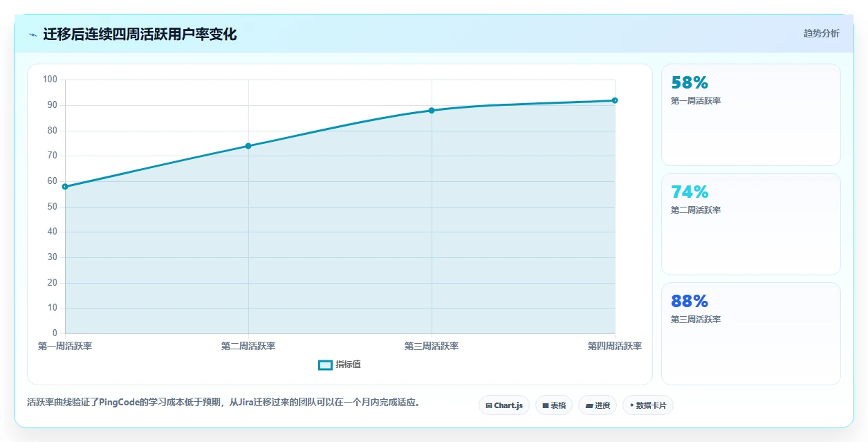868x442 pixels.
Task: Open the 74% 第二周活跃率 card
Action: click(x=751, y=224)
